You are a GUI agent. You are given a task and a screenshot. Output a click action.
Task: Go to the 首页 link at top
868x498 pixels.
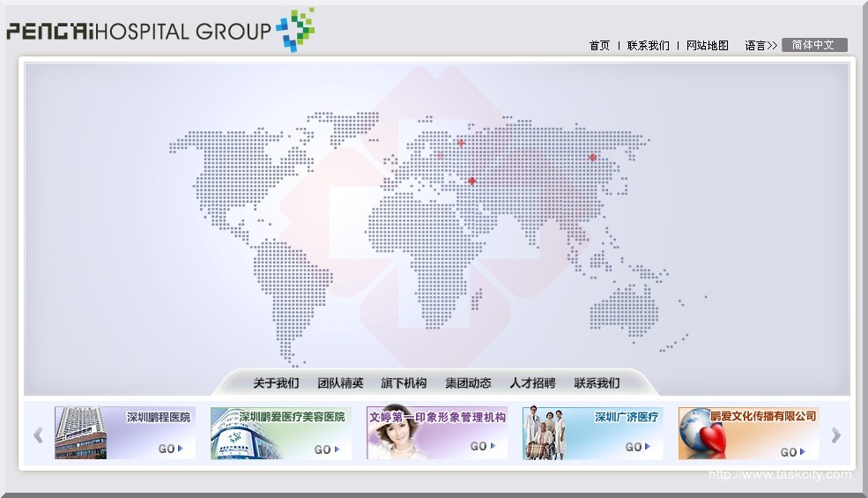tap(599, 46)
